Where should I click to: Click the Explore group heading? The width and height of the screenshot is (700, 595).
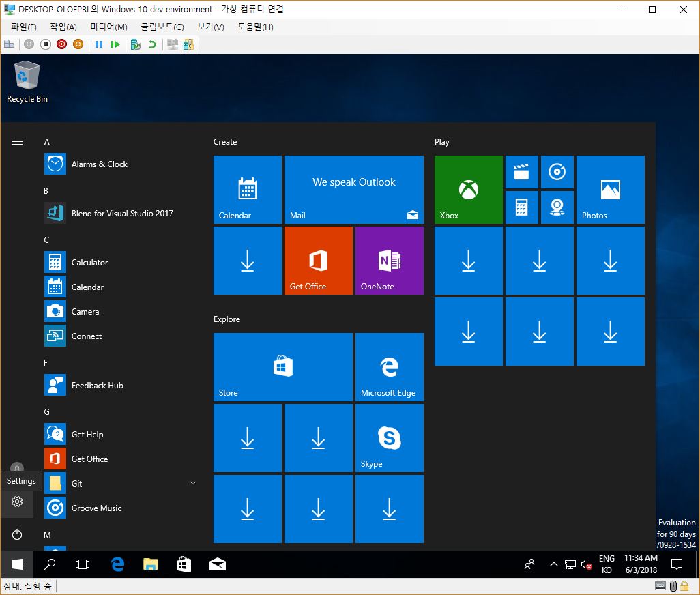click(x=227, y=319)
